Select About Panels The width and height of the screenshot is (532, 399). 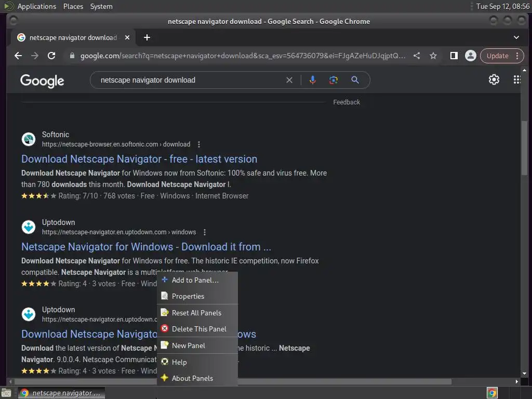point(197,378)
